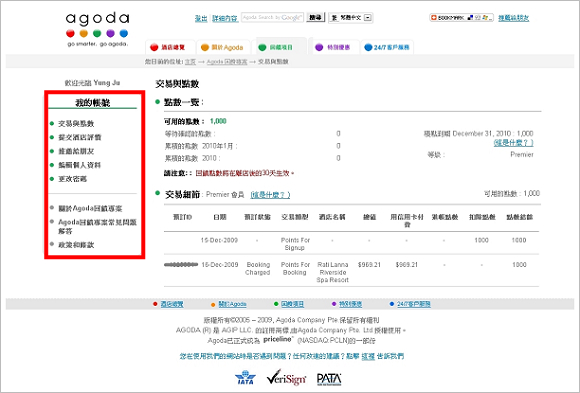This screenshot has height=393, width=580.
Task: Open 編輯個人資料 in the sidebar
Action: [80, 165]
